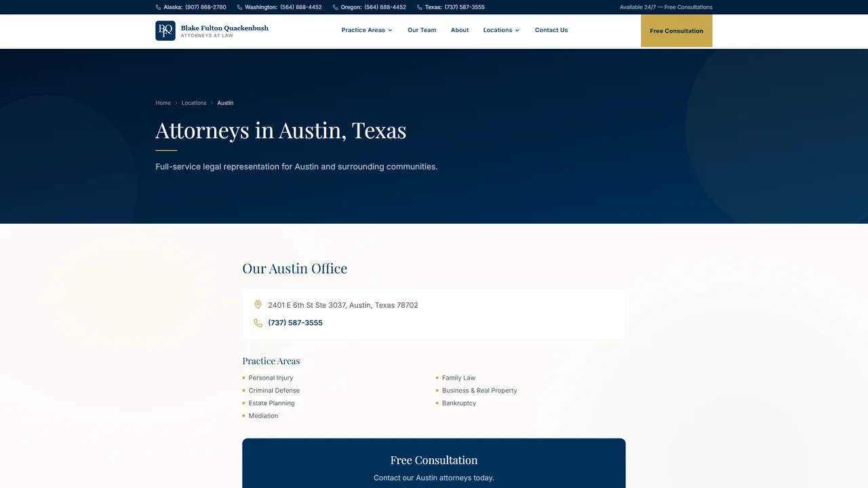Call the Texas number in the top bar

pyautogui.click(x=465, y=7)
